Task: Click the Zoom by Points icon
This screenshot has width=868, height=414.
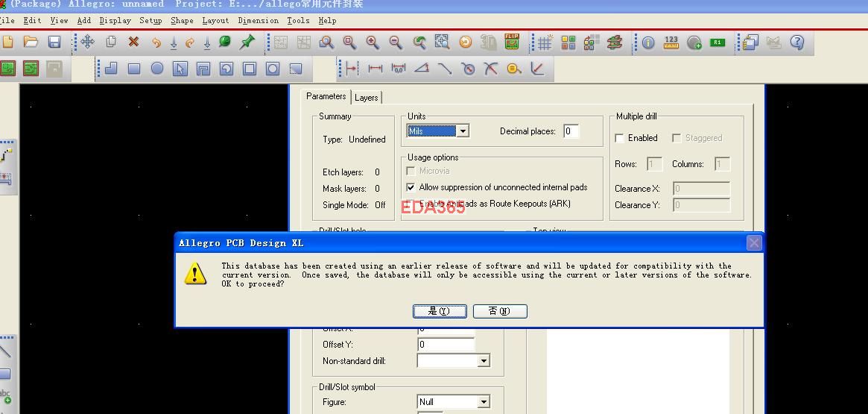Action: (326, 42)
